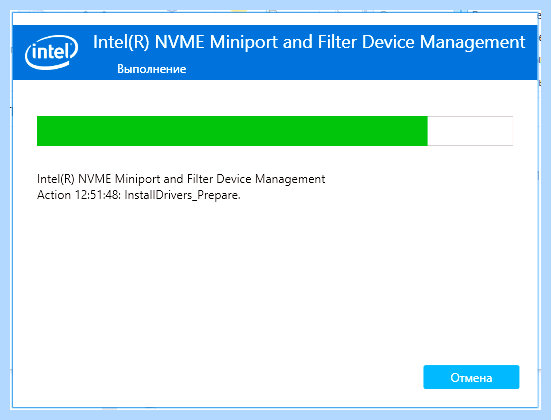Click the green installation progress bar
The width and height of the screenshot is (551, 420).
(275, 131)
